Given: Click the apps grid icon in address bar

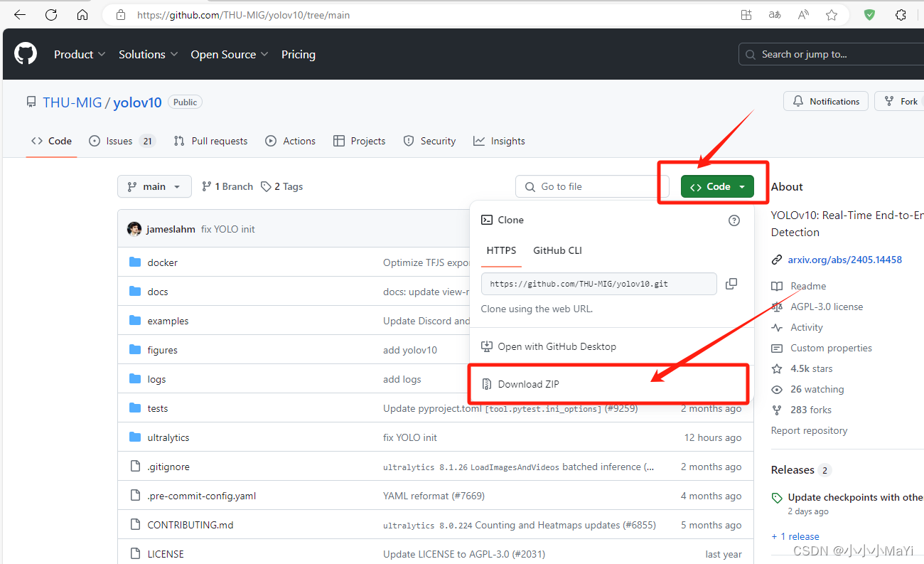Looking at the screenshot, I should coord(746,15).
